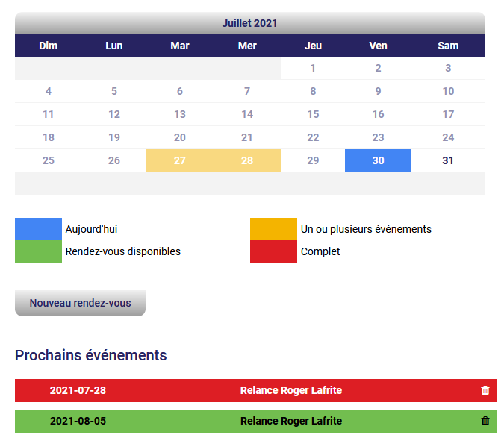Choose July 31 in the calendar
This screenshot has height=438, width=504.
[448, 160]
